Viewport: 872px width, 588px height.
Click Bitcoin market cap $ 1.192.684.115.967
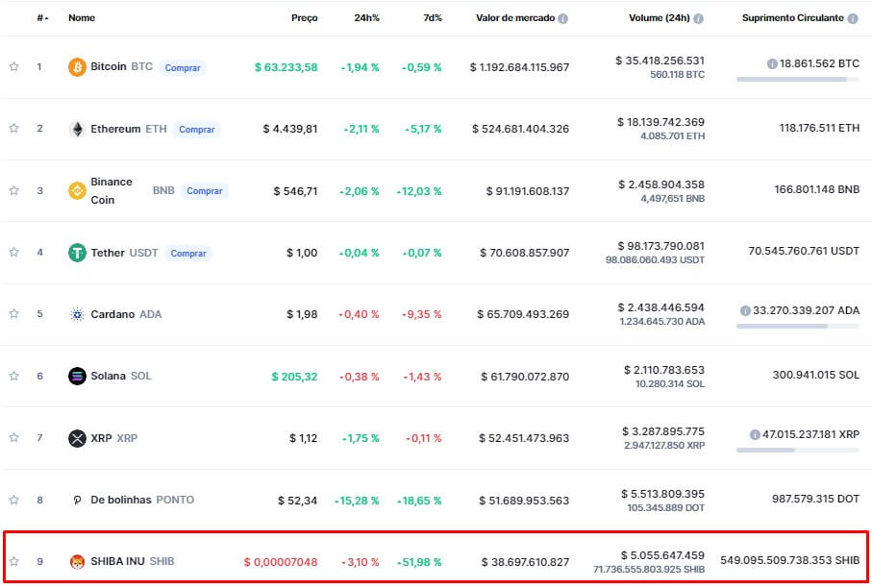pyautogui.click(x=519, y=67)
